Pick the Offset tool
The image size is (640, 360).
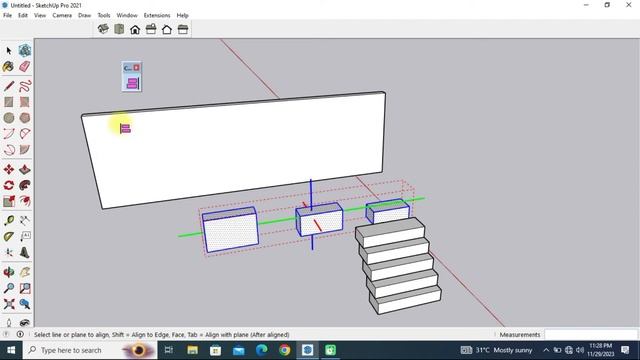(24, 201)
